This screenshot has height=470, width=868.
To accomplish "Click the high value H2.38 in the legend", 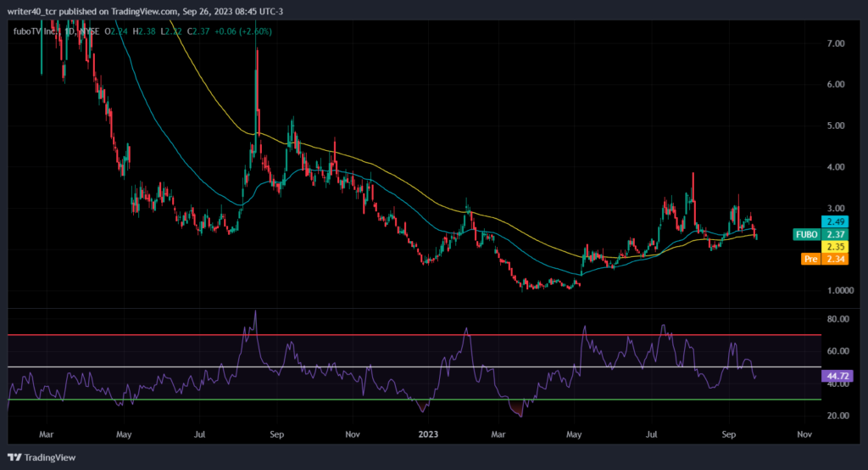I will click(144, 31).
